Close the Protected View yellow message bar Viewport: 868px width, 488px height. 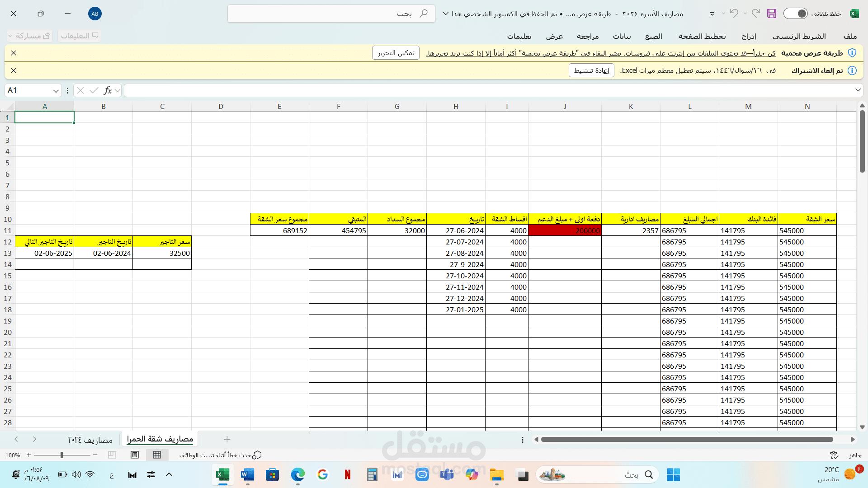(14, 53)
